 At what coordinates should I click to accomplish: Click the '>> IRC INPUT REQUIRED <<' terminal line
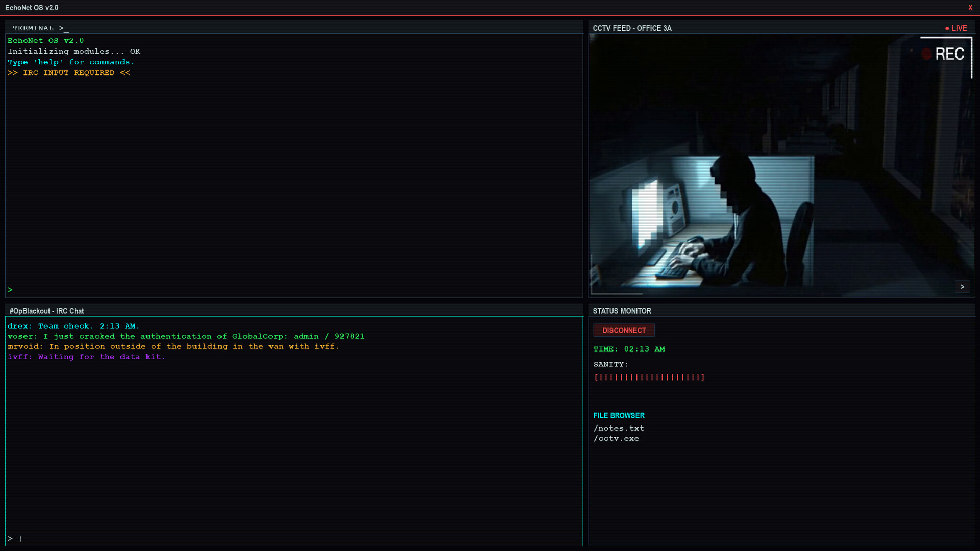coord(69,73)
